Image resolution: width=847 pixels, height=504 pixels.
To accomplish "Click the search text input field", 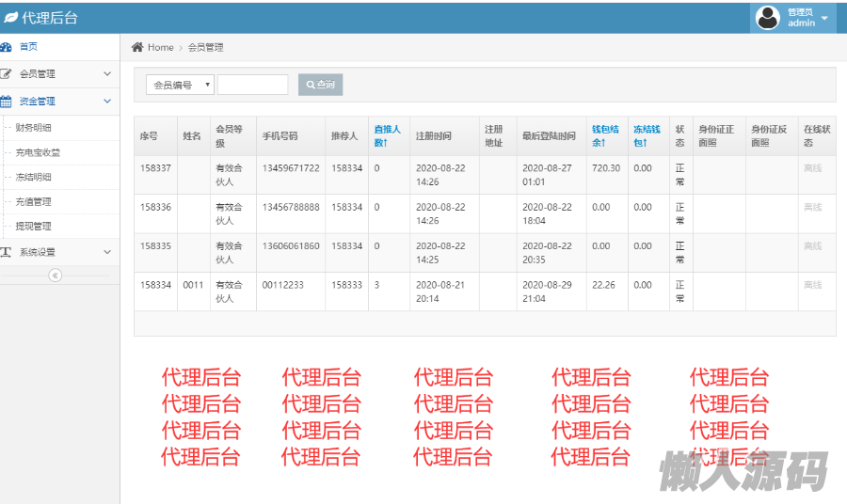I will 252,85.
